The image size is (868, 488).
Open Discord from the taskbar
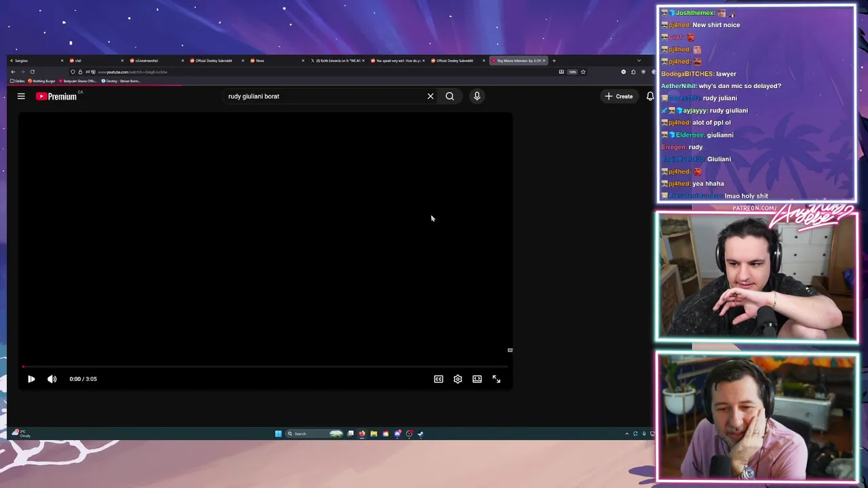tap(397, 434)
